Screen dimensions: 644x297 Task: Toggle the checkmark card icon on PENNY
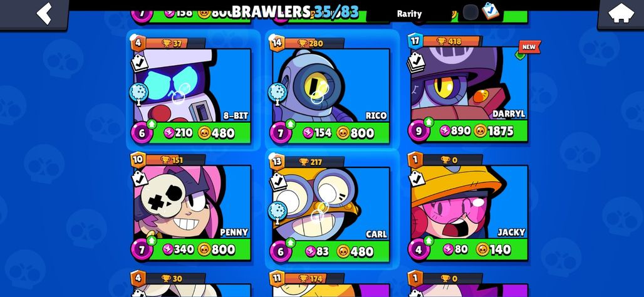[x=139, y=179]
